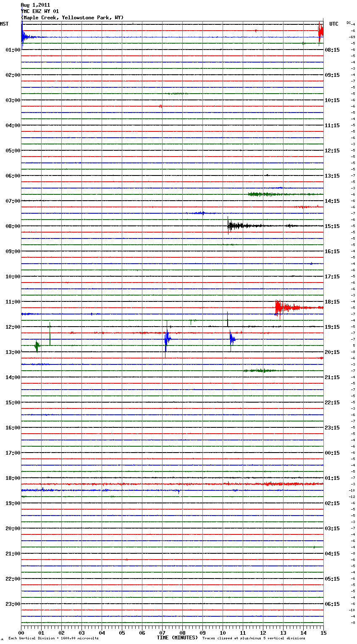Click the "23:15" UTC row label
Screen dimensions: 357x644
click(x=332, y=428)
